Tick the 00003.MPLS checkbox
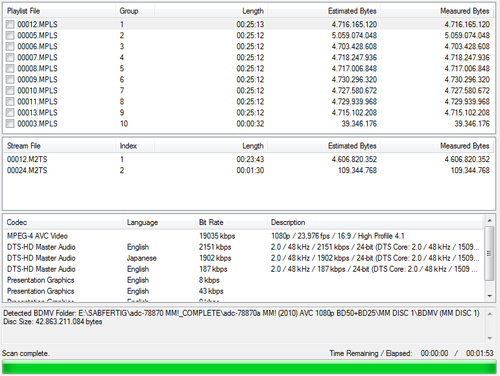500x376 pixels. 10,124
